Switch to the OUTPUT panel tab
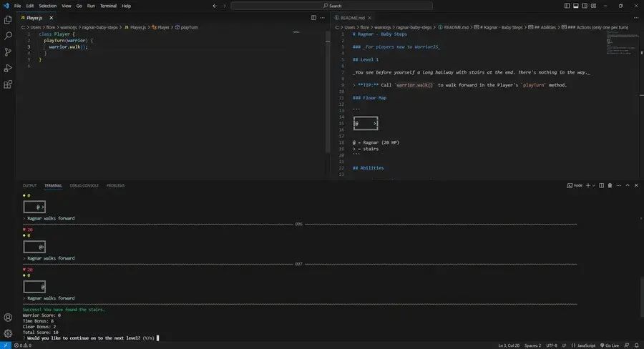 [29, 186]
